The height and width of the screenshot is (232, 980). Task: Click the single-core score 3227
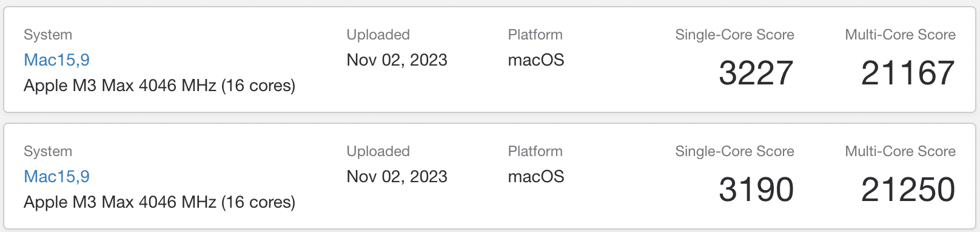[x=756, y=73]
